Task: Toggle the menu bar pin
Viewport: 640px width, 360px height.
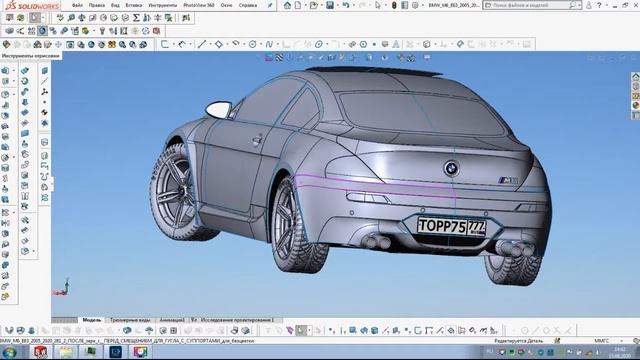Action: pyautogui.click(x=270, y=5)
